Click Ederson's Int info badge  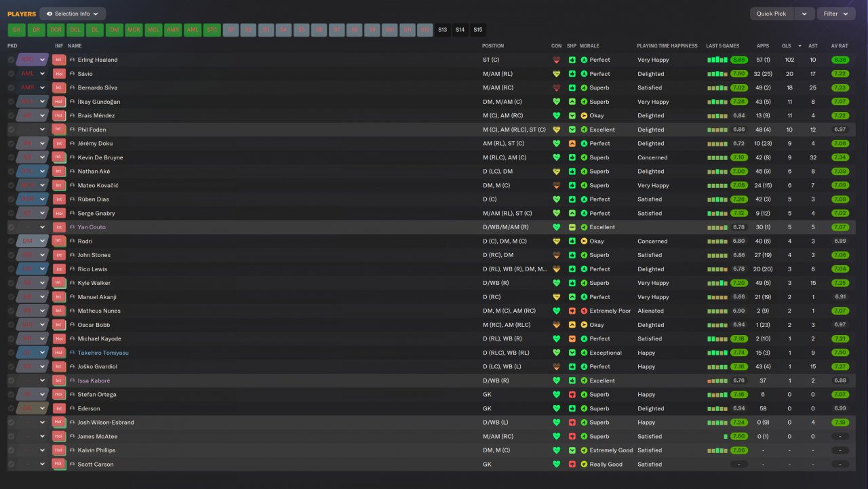coord(58,409)
